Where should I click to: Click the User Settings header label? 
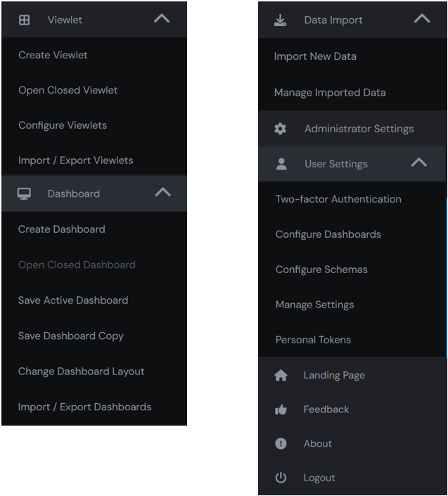[336, 164]
